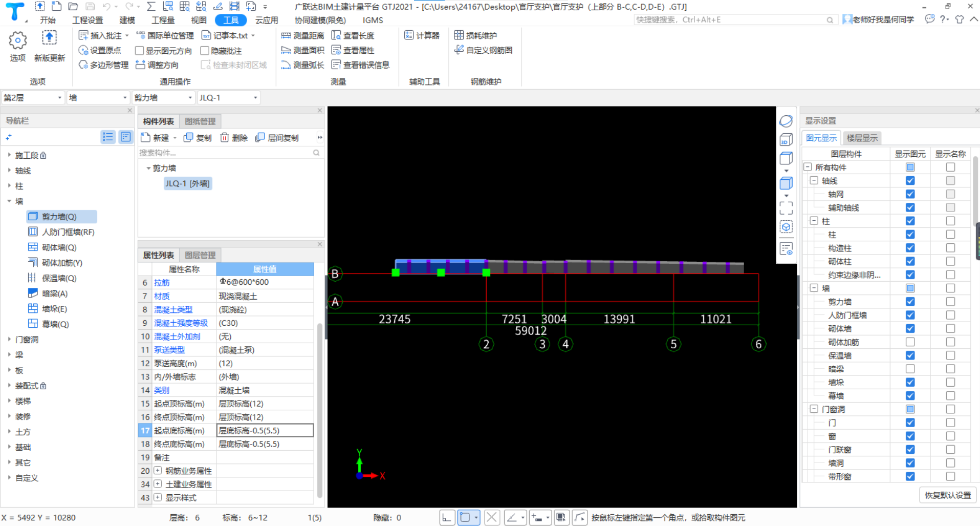Viewport: 980px width, 526px height.
Task: Toggle 构造柱 显示图元 checkbox
Action: coord(910,248)
